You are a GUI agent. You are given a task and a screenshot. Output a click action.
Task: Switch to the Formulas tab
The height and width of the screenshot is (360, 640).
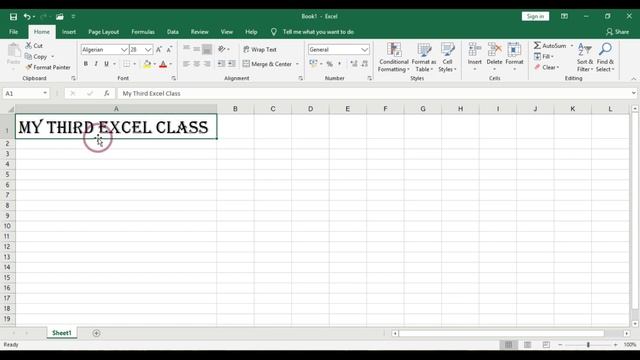click(x=143, y=32)
